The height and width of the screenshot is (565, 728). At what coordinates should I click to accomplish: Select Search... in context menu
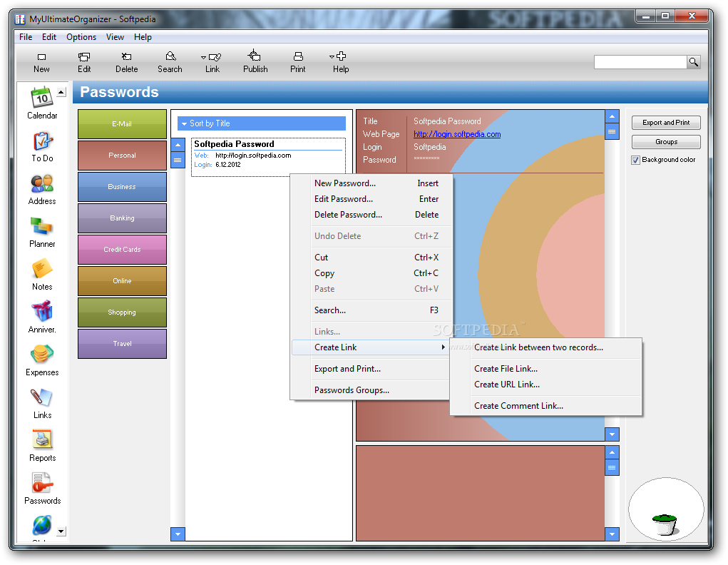371,310
